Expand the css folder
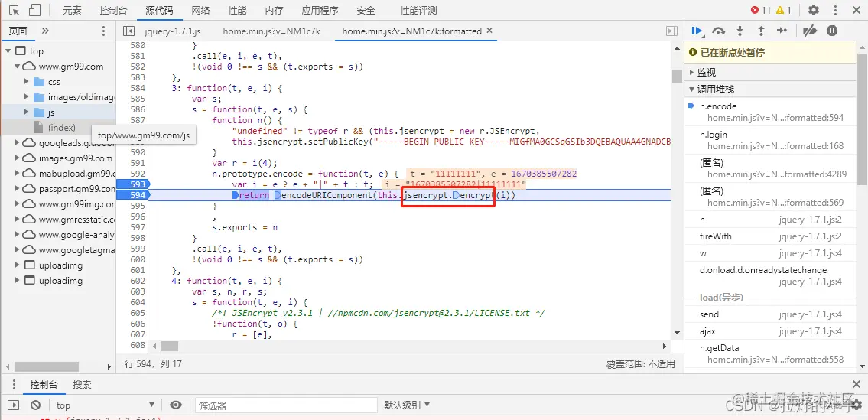Screen dimensions: 868x420 pyautogui.click(x=27, y=81)
